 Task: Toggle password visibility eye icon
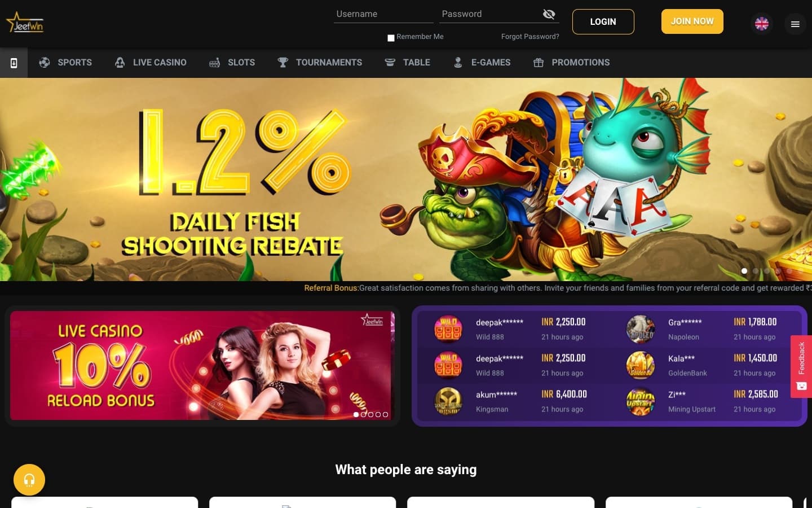[x=549, y=14]
